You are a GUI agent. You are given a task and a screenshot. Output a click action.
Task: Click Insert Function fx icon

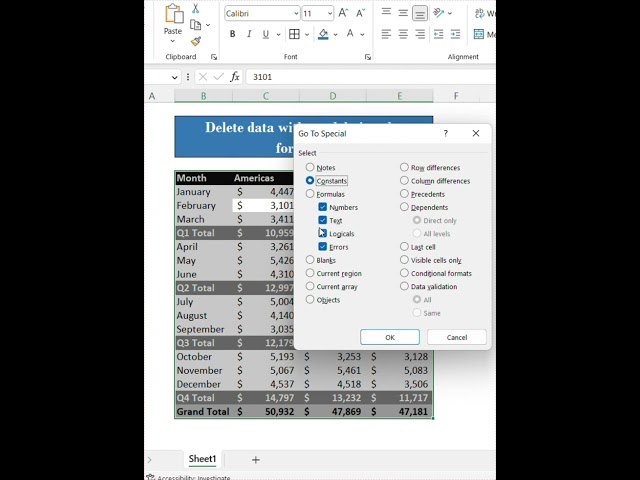point(234,77)
